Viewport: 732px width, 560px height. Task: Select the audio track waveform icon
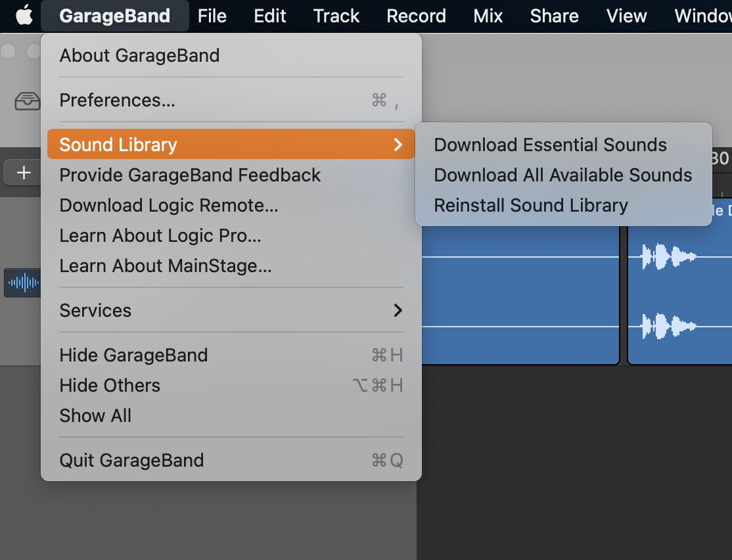(22, 283)
